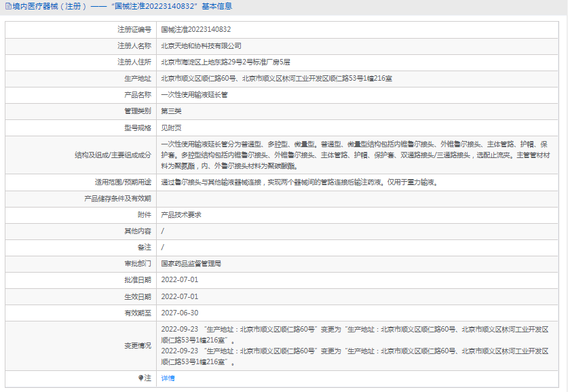
Task: Click the 批准日期 label
Action: 138,280
